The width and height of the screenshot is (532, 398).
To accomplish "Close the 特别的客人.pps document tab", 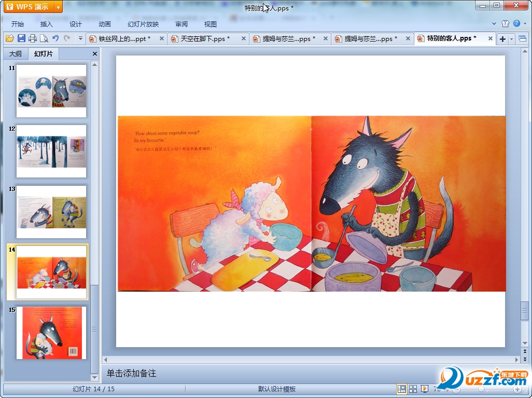I will 491,39.
